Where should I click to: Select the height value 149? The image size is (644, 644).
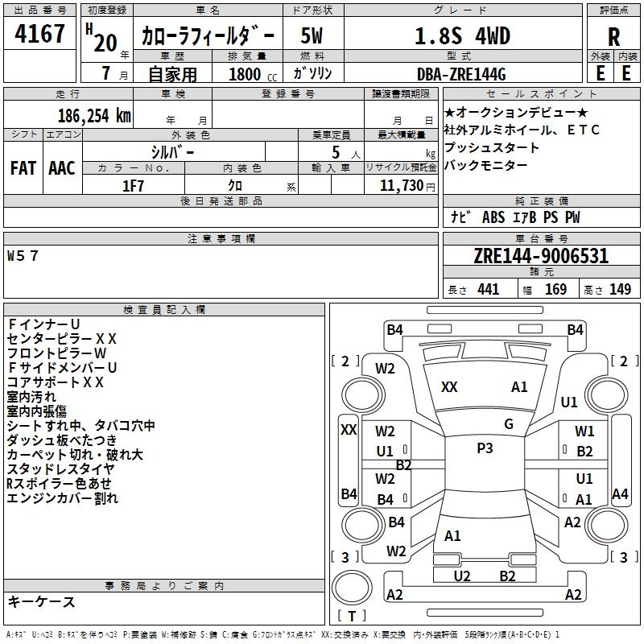click(x=620, y=289)
